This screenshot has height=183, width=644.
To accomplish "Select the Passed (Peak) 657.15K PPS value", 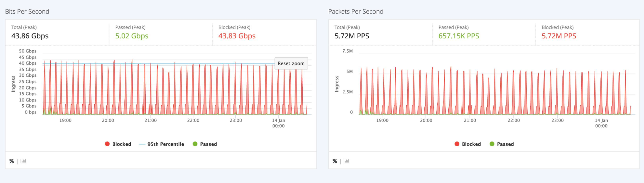I will [x=459, y=36].
